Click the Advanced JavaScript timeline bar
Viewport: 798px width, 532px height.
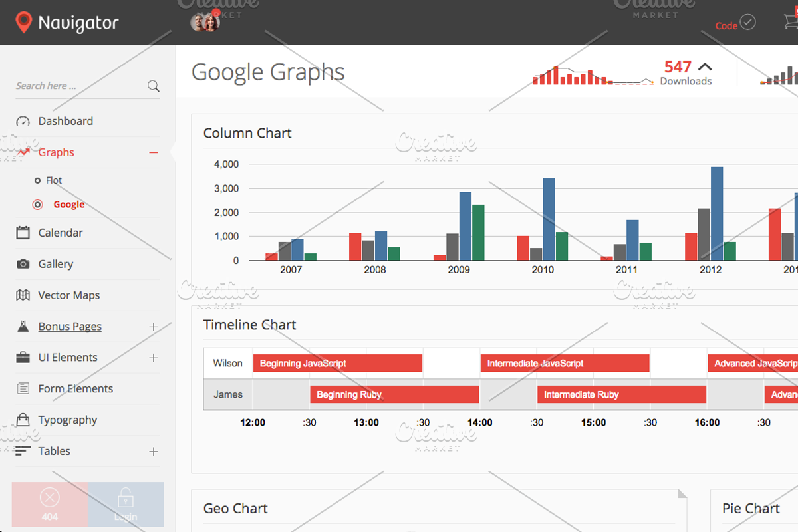(753, 363)
